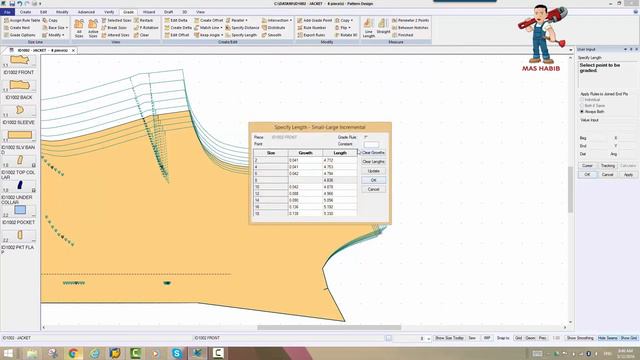
Task: Select the Straight measure tool
Action: [383, 27]
